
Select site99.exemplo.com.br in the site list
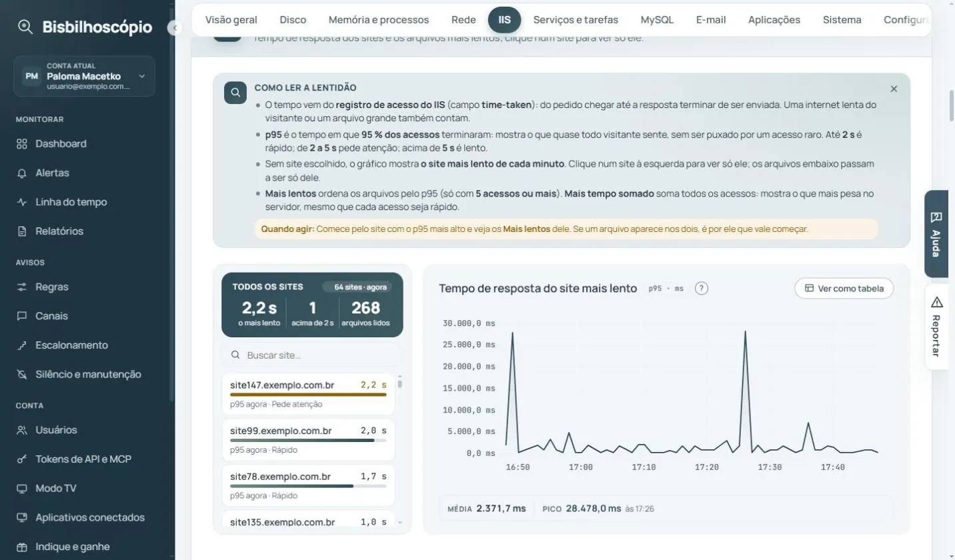[308, 440]
